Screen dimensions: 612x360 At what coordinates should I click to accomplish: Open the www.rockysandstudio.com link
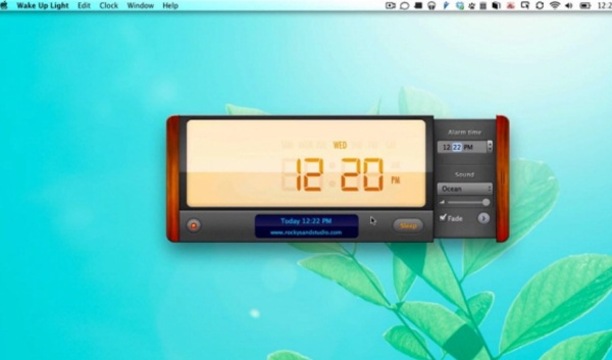pyautogui.click(x=306, y=232)
